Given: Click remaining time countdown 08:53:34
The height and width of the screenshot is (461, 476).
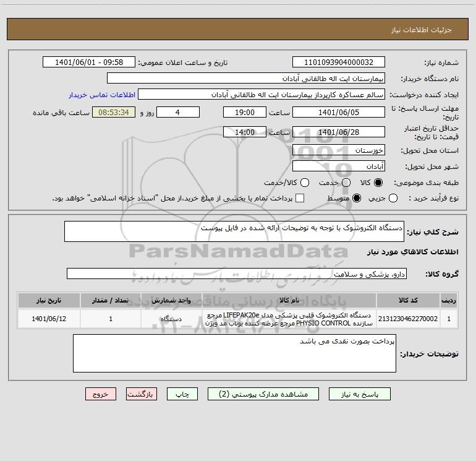Looking at the screenshot, I should pos(114,112).
